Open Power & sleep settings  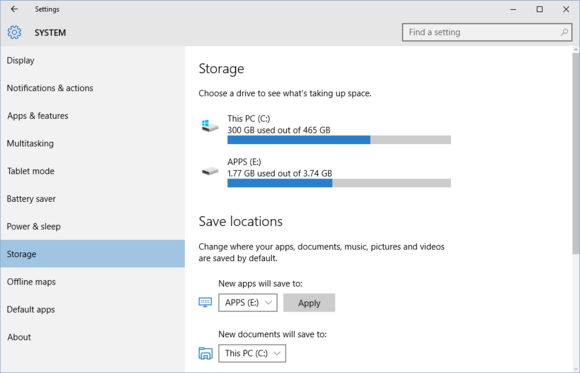pos(92,226)
